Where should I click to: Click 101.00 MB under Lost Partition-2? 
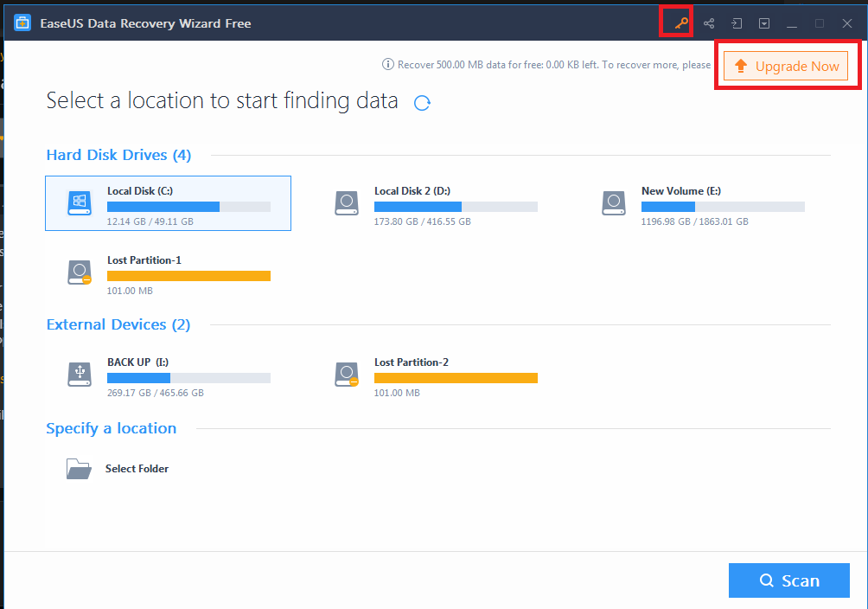[397, 393]
